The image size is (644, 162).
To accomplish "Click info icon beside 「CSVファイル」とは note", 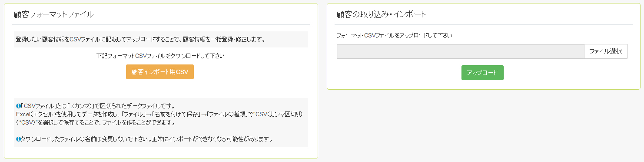I will coord(18,106).
